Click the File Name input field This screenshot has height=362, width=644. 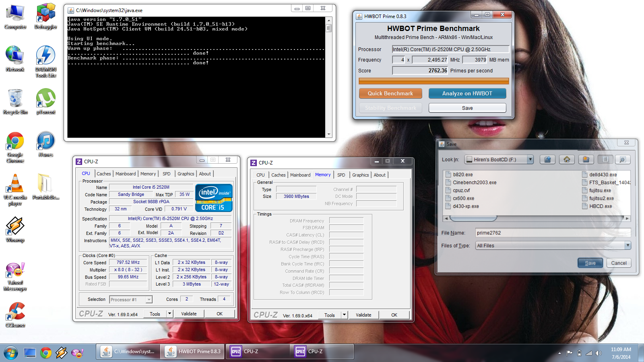click(553, 233)
